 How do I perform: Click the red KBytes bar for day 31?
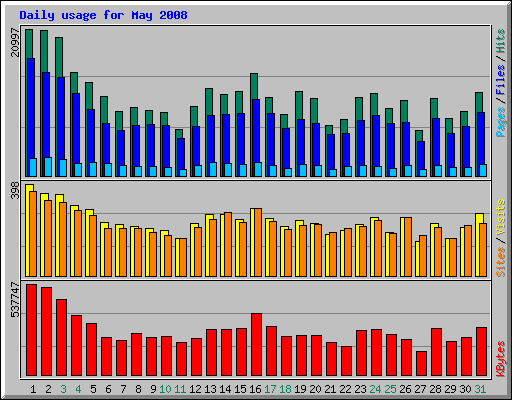pos(481,352)
